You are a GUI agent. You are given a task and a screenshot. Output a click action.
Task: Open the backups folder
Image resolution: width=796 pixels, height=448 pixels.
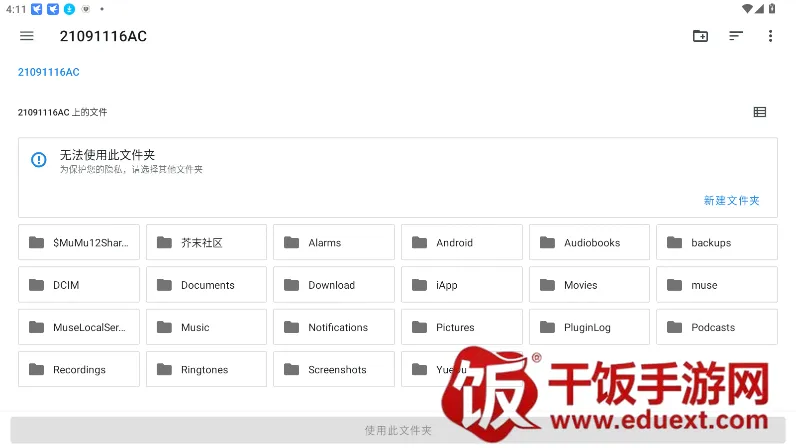[x=716, y=243]
